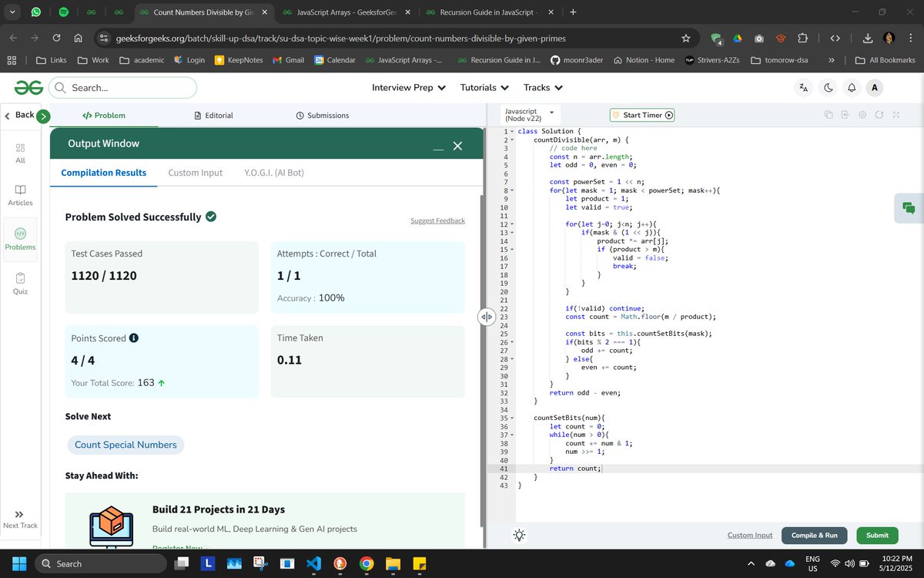The image size is (924, 578).
Task: Click the Custom Input link below editor
Action: 750,536
